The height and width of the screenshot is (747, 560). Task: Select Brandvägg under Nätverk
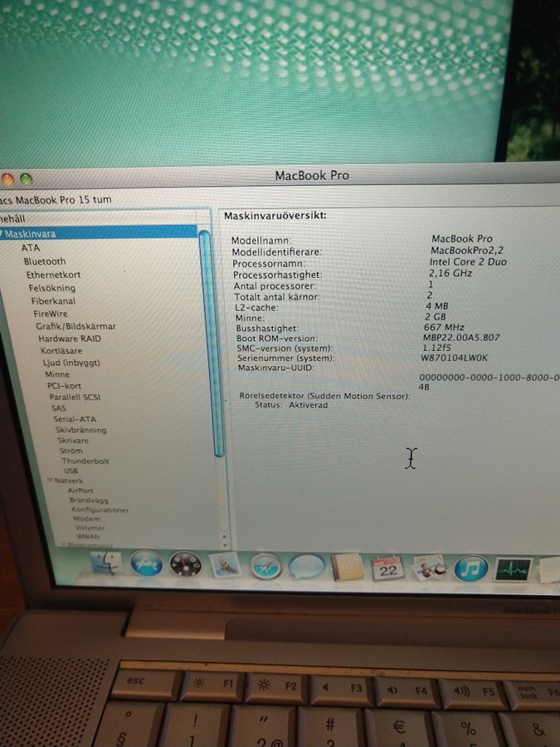pyautogui.click(x=89, y=500)
